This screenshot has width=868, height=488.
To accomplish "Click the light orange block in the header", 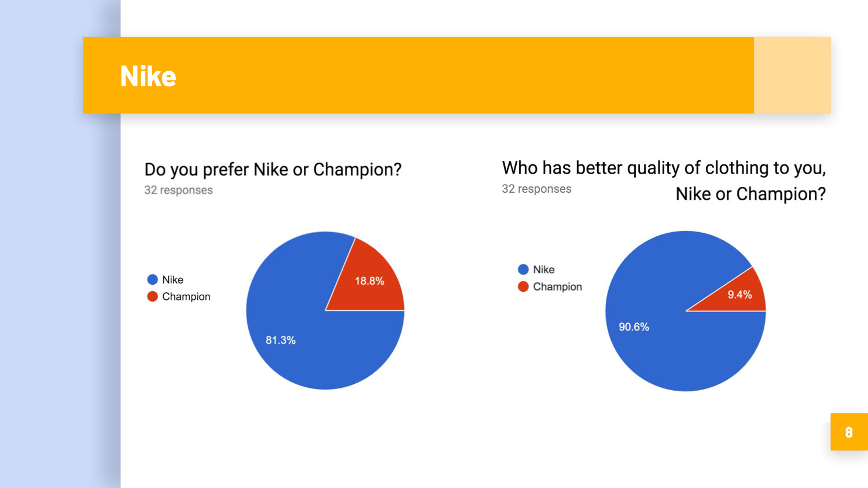I will pyautogui.click(x=792, y=75).
